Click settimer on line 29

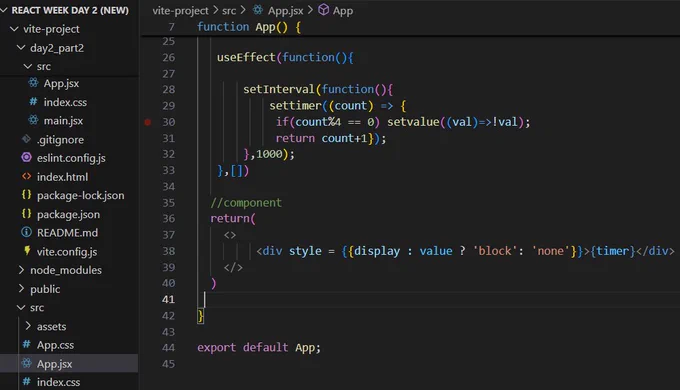295,105
